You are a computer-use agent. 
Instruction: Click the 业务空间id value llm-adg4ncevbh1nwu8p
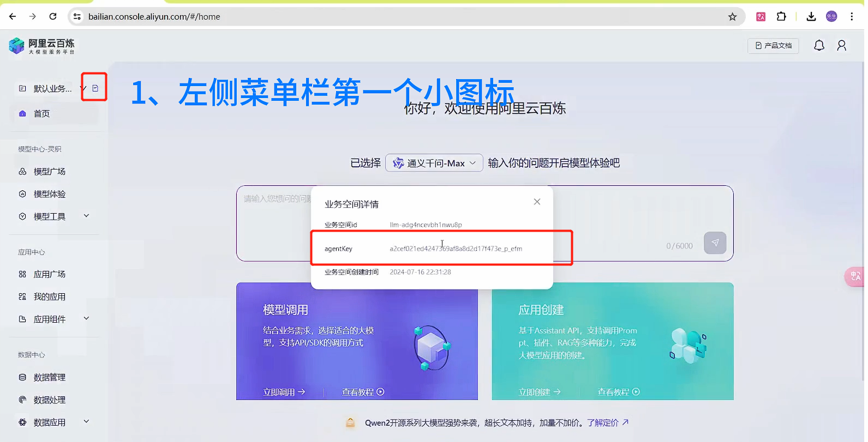click(426, 225)
